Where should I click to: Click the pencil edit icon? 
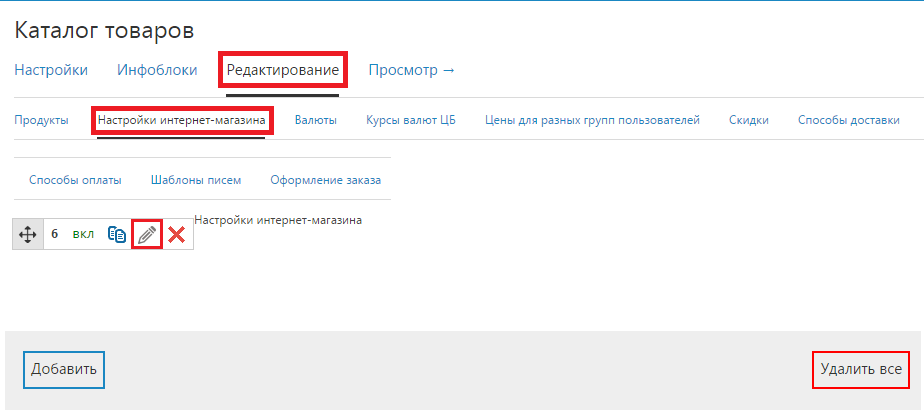(147, 234)
